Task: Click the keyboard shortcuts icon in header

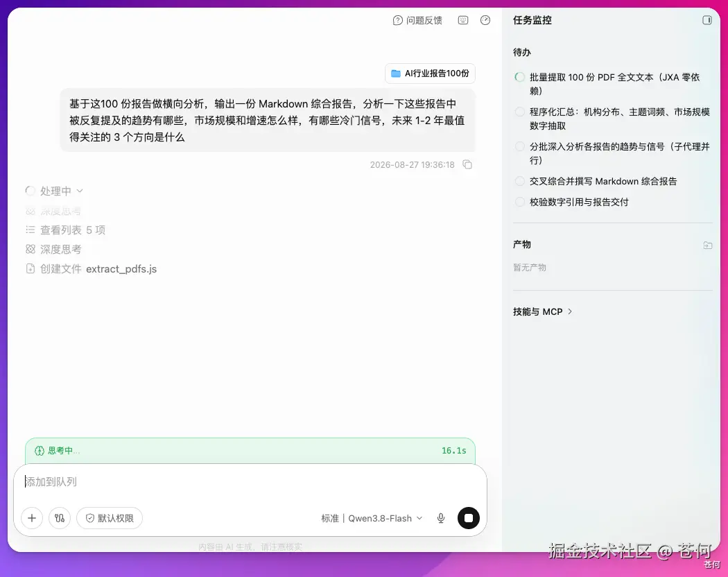Action: pyautogui.click(x=463, y=20)
